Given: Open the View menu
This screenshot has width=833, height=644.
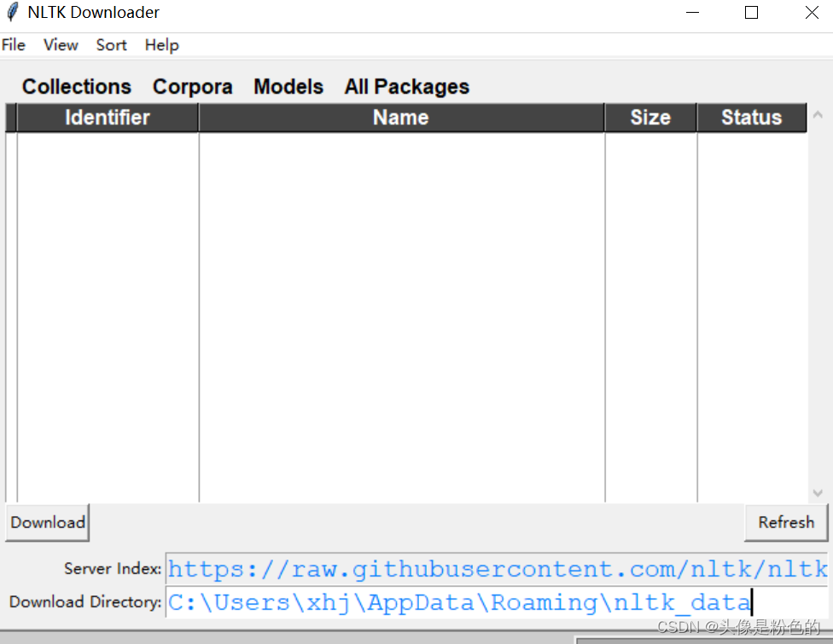Looking at the screenshot, I should 60,44.
